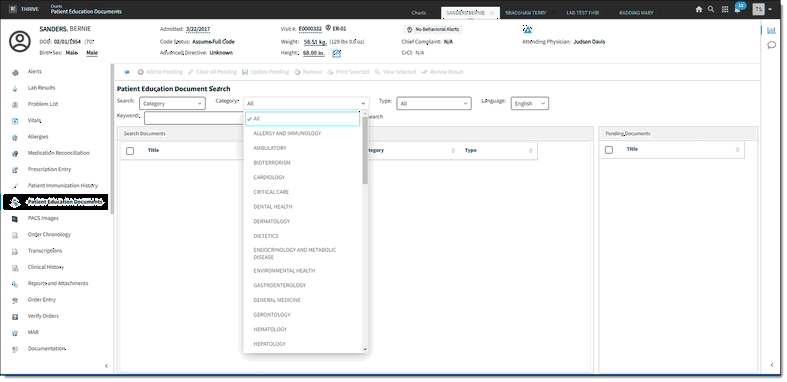Close the SANDERS BERNIE tab
This screenshot has height=382, width=787.
tap(492, 13)
